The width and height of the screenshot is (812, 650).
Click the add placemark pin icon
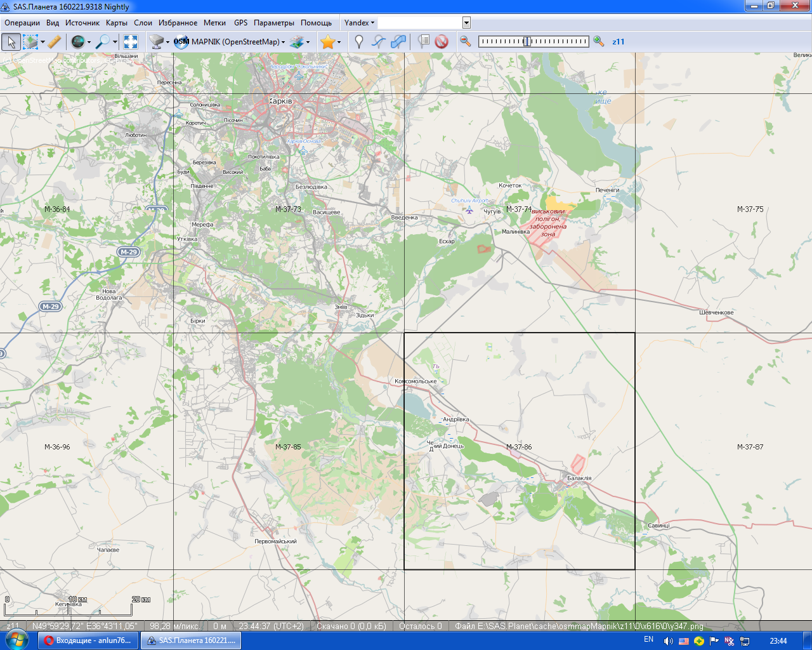(358, 42)
